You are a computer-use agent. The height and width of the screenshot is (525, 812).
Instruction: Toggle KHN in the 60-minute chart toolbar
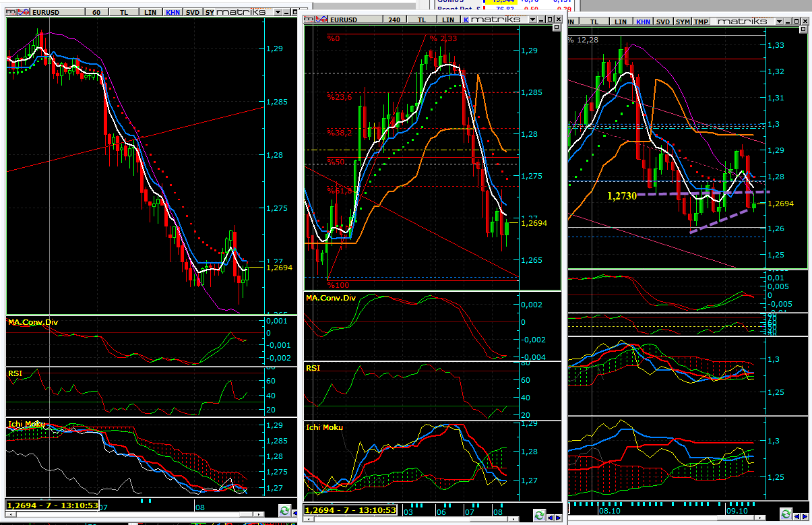coord(173,12)
